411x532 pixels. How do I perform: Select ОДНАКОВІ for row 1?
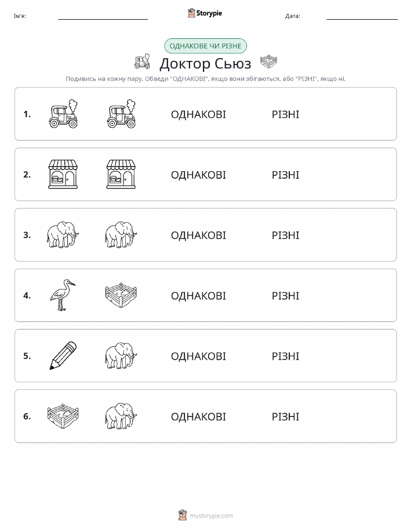pos(198,114)
